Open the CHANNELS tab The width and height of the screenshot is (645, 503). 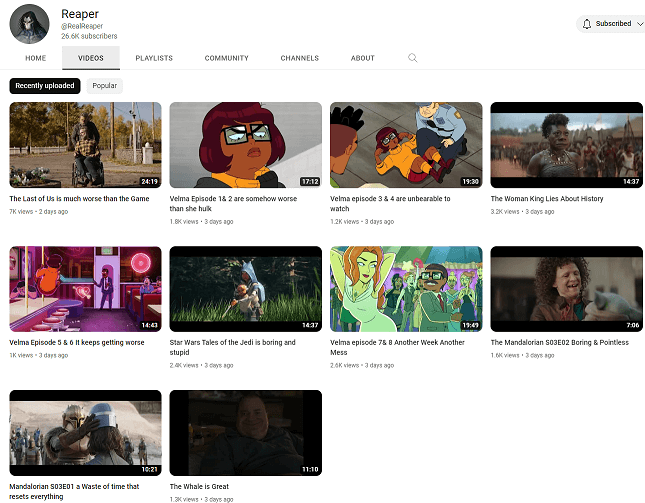[299, 58]
